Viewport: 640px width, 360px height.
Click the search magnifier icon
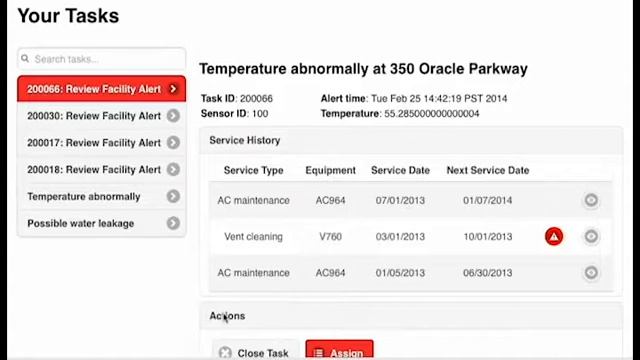point(25,59)
